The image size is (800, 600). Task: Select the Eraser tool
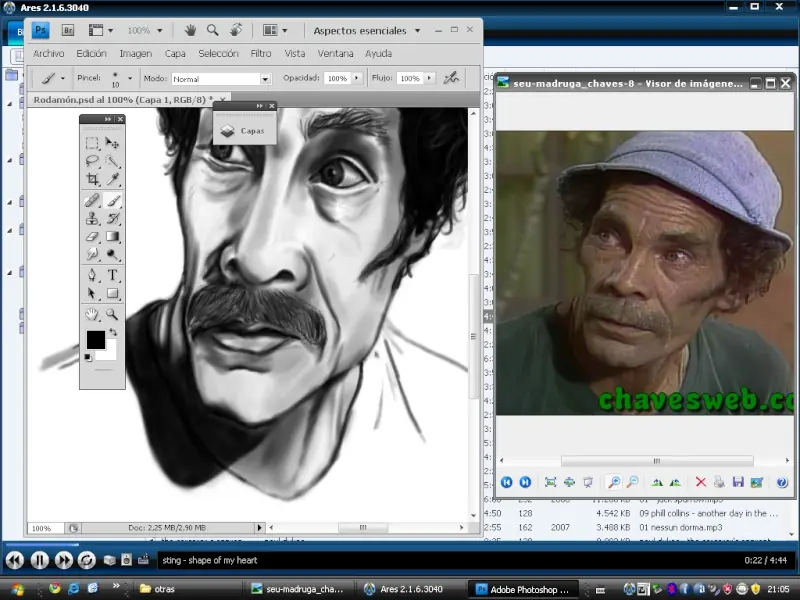click(92, 237)
